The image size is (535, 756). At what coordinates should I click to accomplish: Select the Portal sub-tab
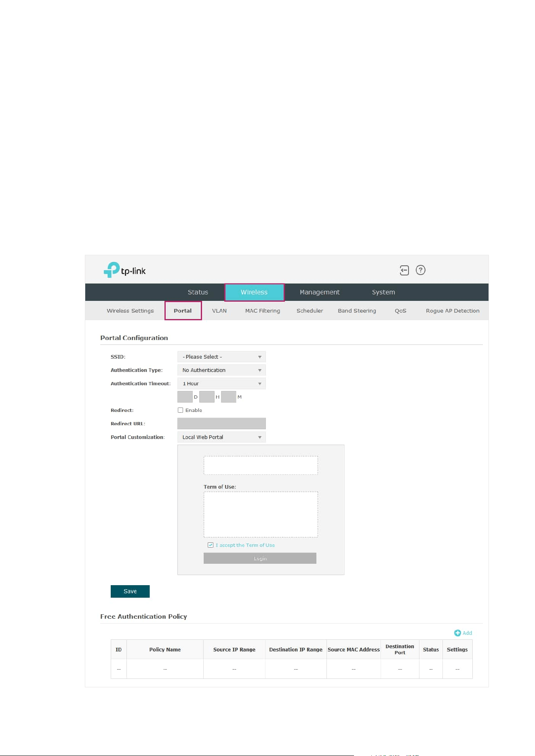[x=183, y=311]
